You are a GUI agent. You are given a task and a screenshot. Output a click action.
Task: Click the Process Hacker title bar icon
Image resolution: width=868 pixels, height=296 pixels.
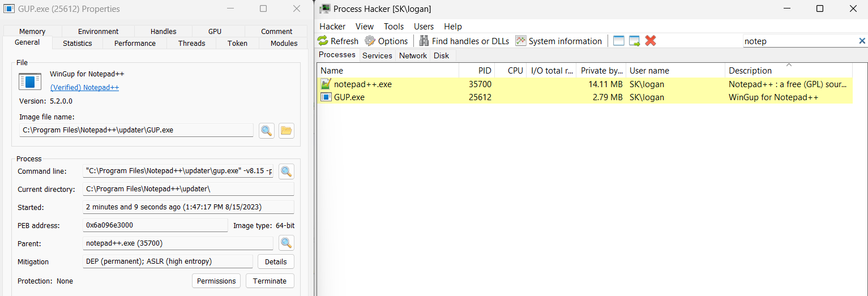325,8
